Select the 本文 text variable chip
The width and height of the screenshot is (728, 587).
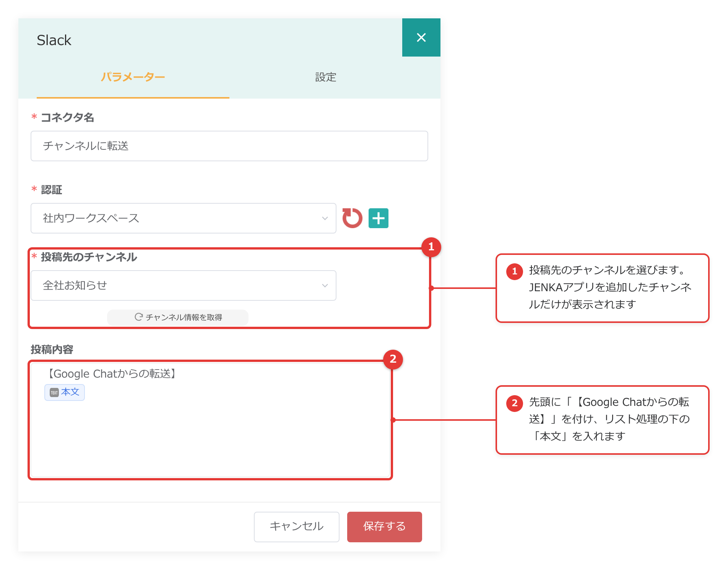coord(65,392)
